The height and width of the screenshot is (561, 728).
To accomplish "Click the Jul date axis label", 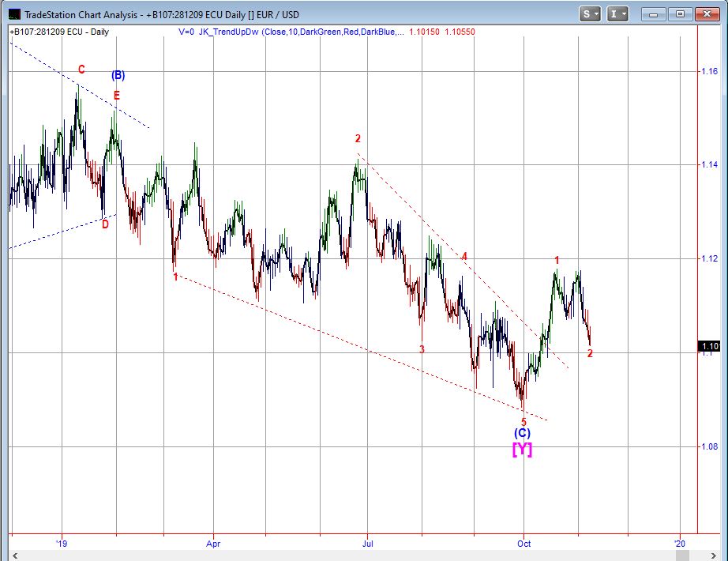I will click(x=367, y=544).
